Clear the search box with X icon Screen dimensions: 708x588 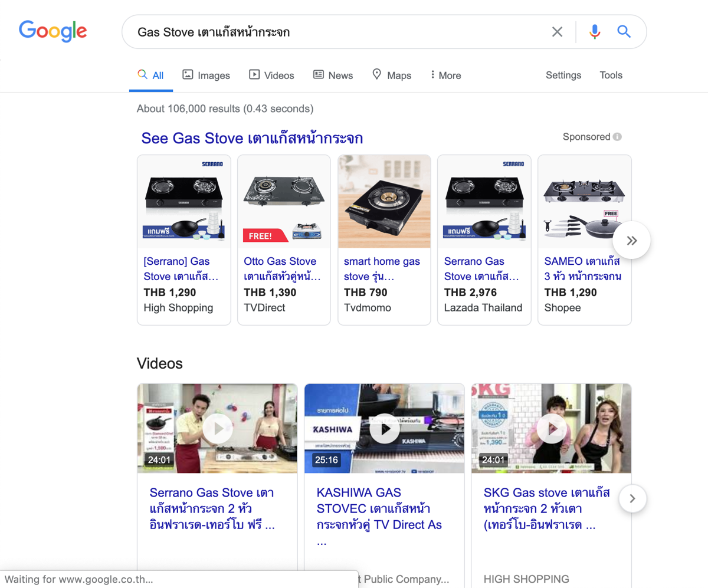point(557,32)
